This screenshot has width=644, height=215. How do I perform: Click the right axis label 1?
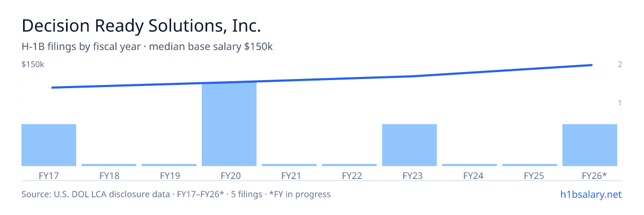tap(620, 103)
